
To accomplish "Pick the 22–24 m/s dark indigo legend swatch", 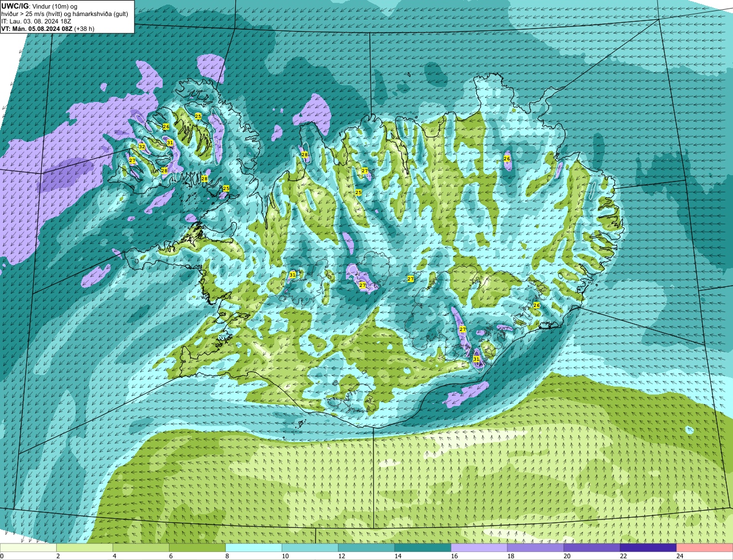I will pos(648,548).
